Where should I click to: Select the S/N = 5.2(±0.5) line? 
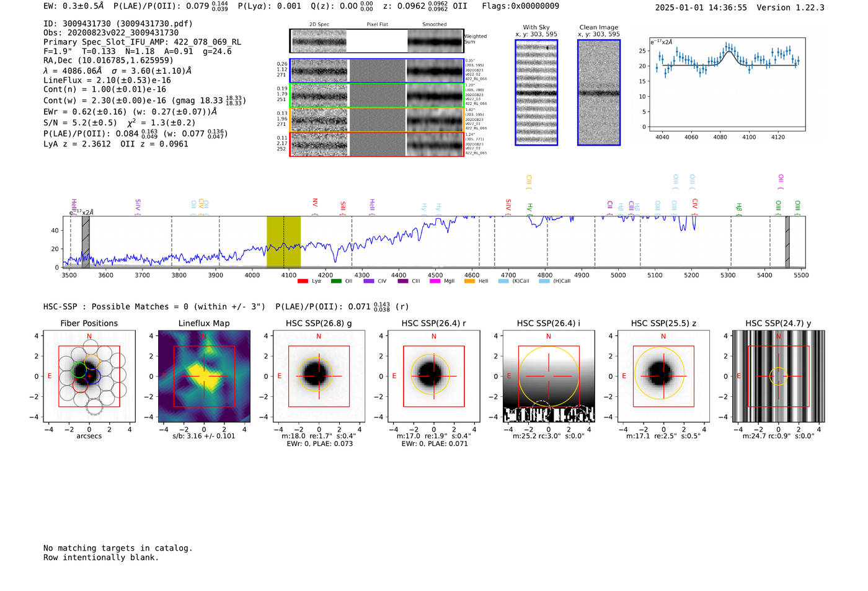119,122
